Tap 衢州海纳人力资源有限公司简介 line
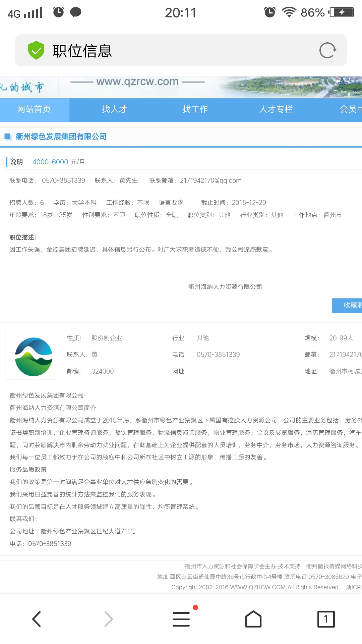 53,408
